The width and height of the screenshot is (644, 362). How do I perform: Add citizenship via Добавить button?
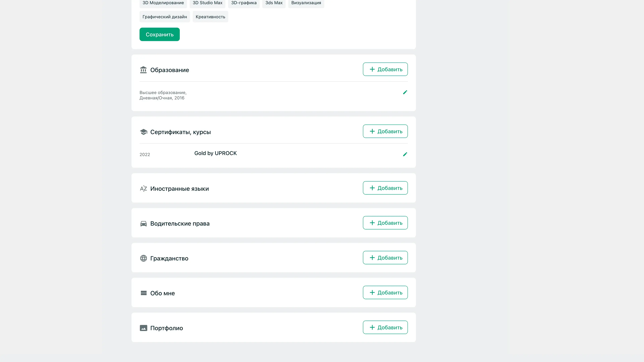(x=385, y=258)
